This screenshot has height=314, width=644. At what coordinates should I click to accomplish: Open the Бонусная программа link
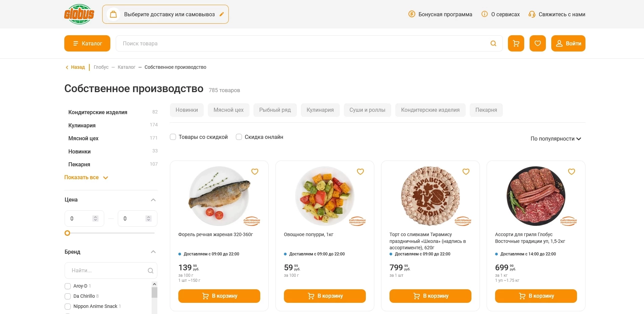click(x=445, y=14)
